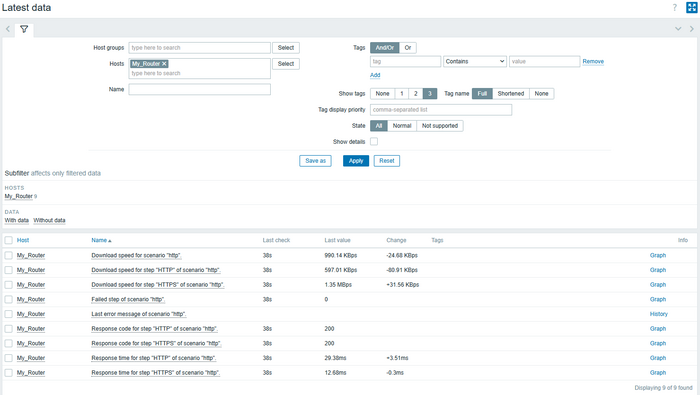Focus the Name input field
The width and height of the screenshot is (700, 395).
[x=200, y=89]
